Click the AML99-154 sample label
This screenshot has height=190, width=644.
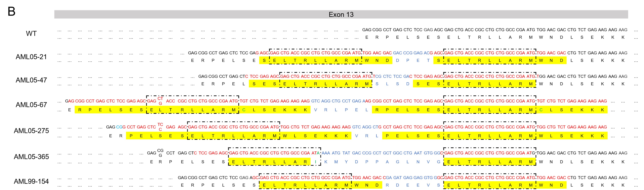click(31, 182)
